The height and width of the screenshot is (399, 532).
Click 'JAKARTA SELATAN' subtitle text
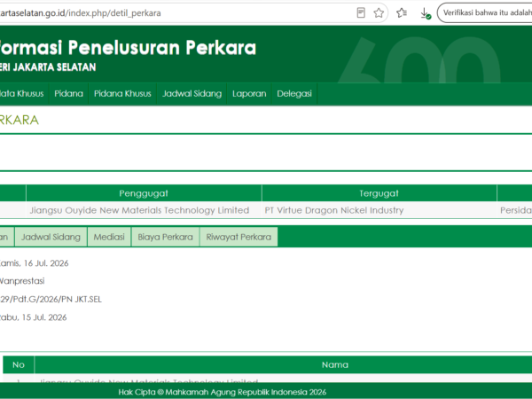pos(54,67)
